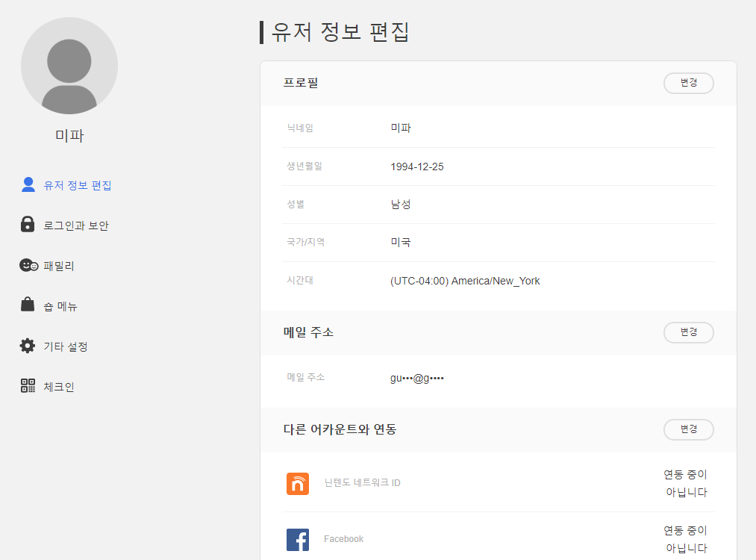Click the 유저 정보 편집 page heading
Screen dimensions: 756x560
point(340,32)
